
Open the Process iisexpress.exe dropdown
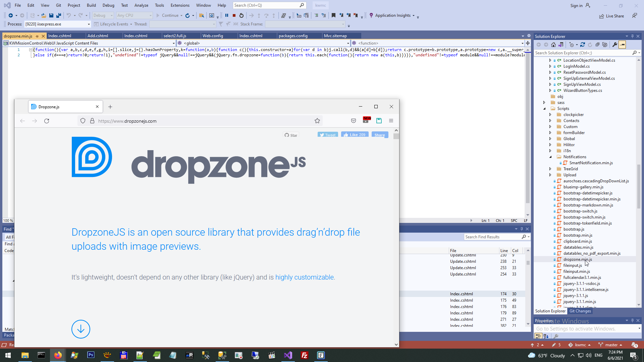point(89,24)
